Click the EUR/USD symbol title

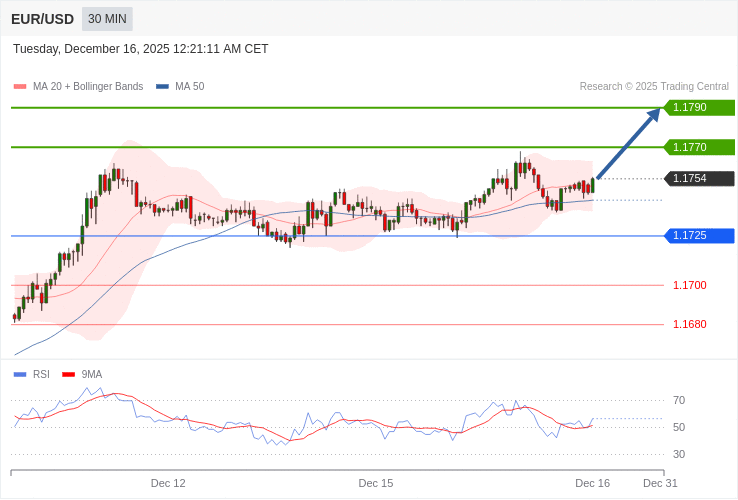coord(42,19)
